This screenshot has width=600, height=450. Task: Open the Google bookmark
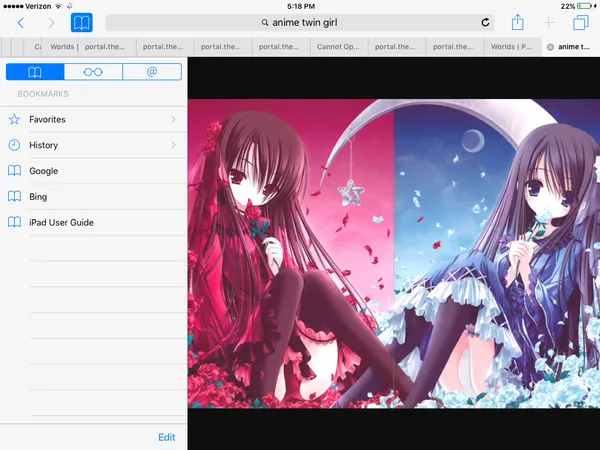[x=94, y=171]
